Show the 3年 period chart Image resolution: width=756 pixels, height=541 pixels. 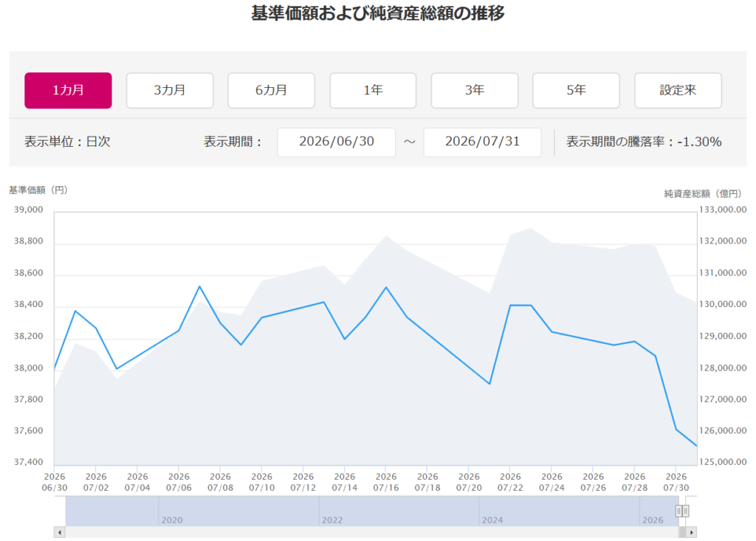click(475, 90)
